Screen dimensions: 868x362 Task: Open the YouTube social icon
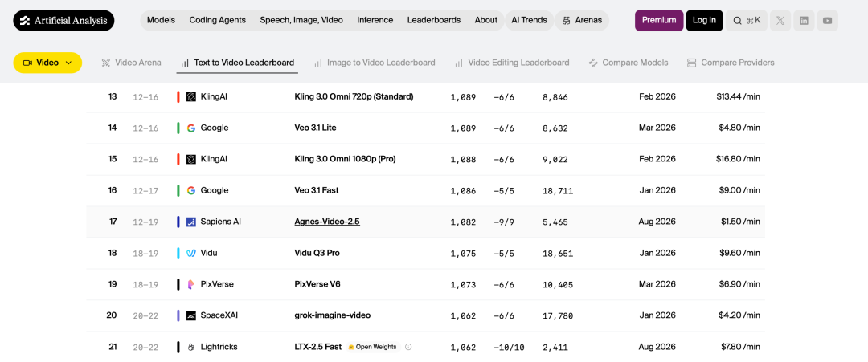point(827,20)
